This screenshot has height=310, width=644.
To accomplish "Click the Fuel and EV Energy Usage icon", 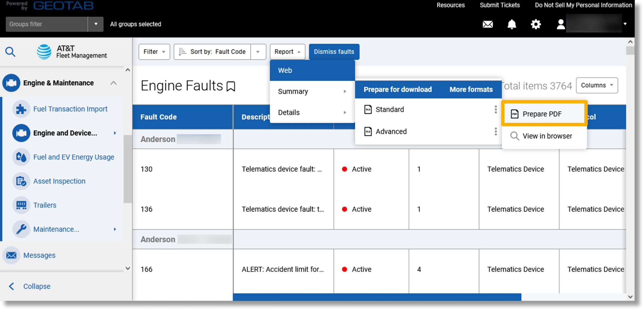I will pyautogui.click(x=21, y=157).
